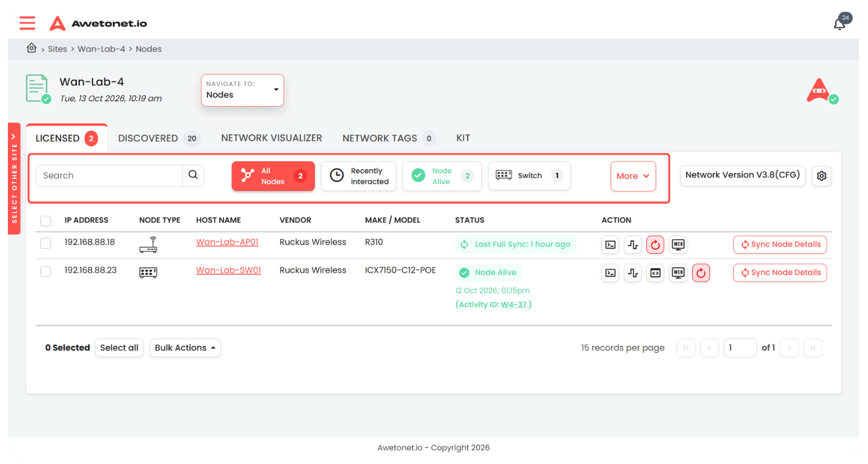Open web UI for Wan-Lab-AP01
The image size is (868, 464).
[678, 245]
